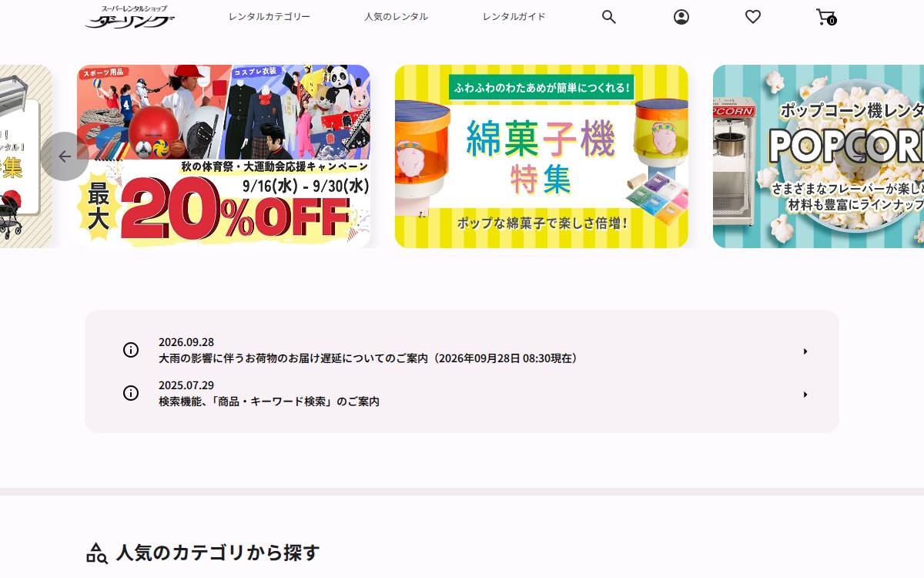The height and width of the screenshot is (578, 924).
Task: Open the favorites heart icon
Action: [x=753, y=16]
